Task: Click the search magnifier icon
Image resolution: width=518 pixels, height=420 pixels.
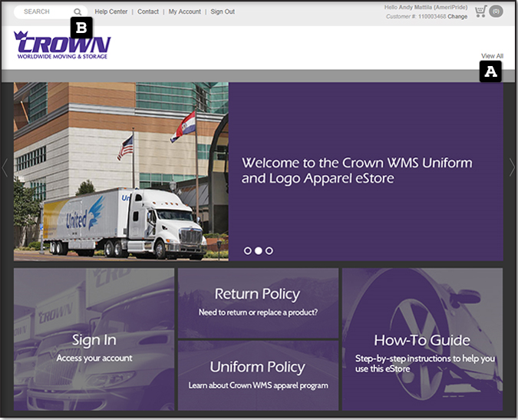Action: coord(78,12)
